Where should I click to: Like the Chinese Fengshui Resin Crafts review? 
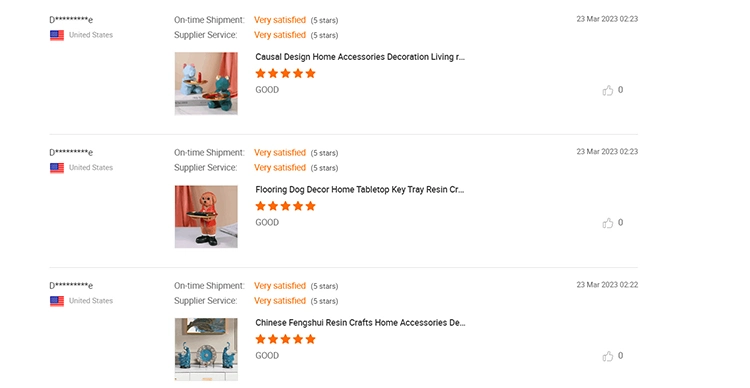(x=607, y=356)
